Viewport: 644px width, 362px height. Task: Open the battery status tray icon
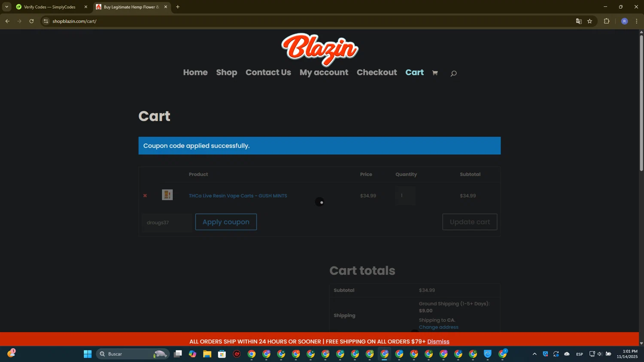pos(608,354)
